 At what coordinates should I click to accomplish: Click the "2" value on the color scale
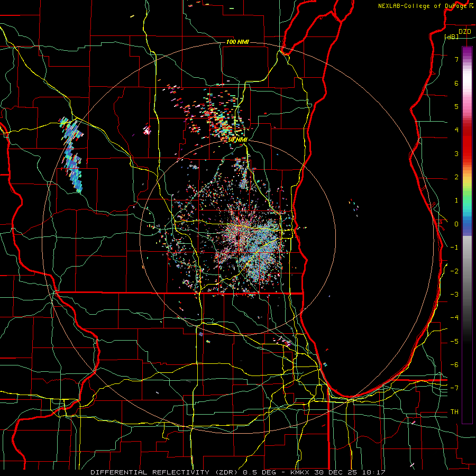tap(456, 177)
